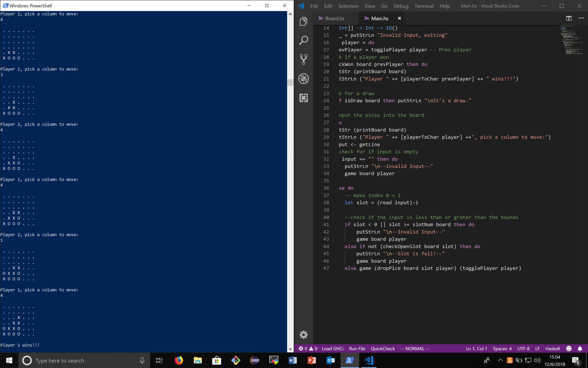Open PowerPoint from the taskbar
The image size is (588, 368).
coord(311,360)
